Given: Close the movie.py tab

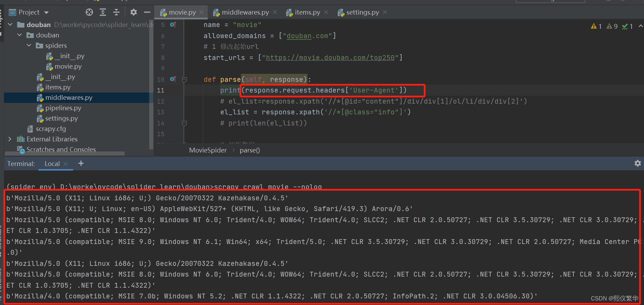Looking at the screenshot, I should (x=202, y=12).
